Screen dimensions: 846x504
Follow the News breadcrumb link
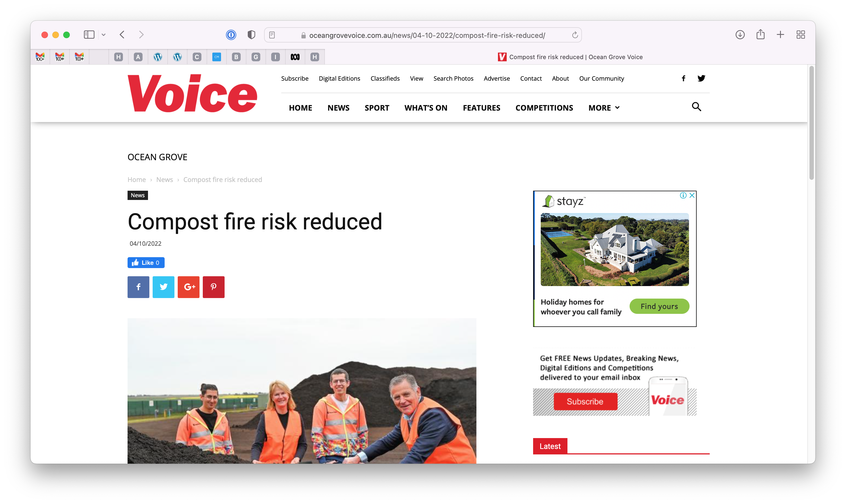click(164, 180)
